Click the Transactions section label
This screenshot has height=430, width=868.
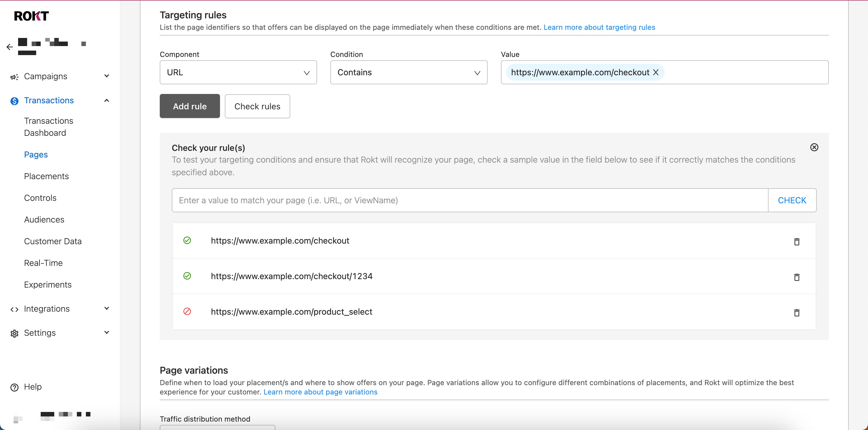(49, 100)
